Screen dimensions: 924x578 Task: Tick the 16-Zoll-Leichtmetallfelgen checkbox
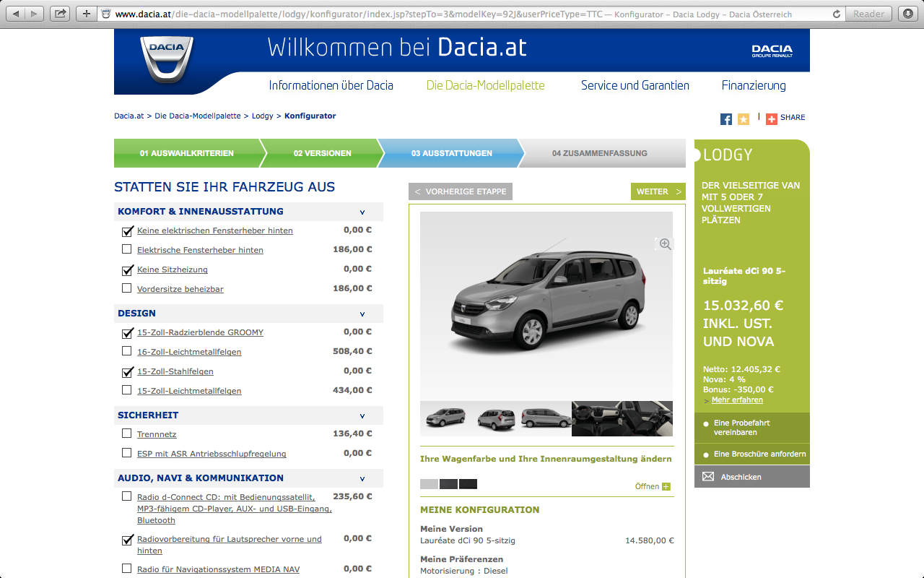127,351
